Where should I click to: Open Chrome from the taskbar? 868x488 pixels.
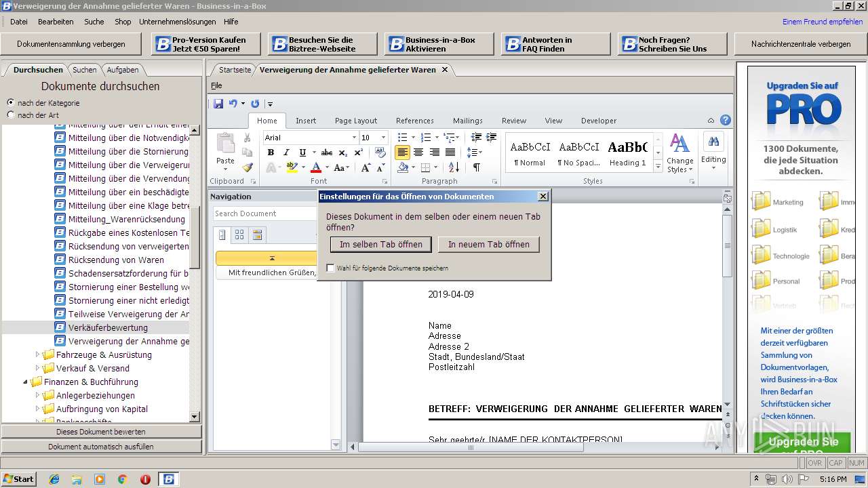pyautogui.click(x=123, y=479)
